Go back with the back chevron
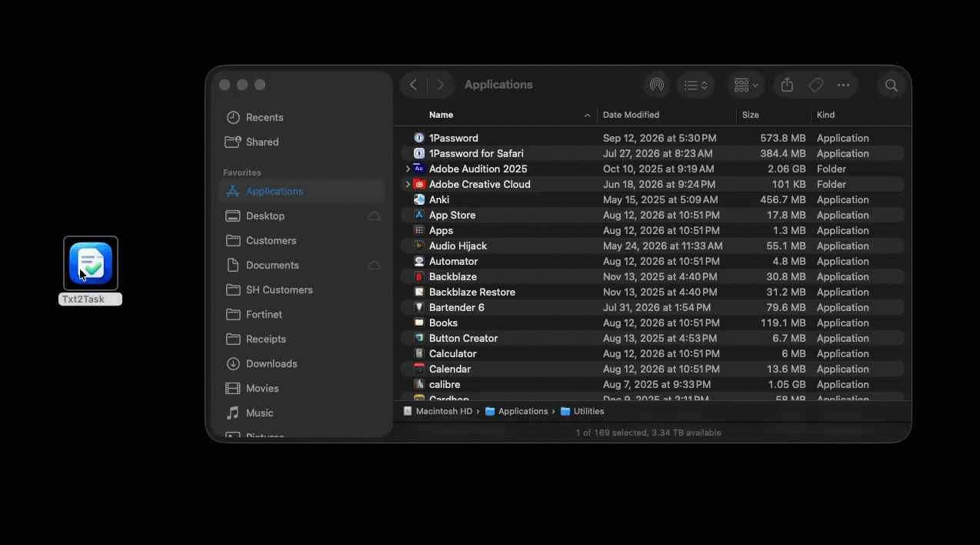980x545 pixels. coord(414,85)
